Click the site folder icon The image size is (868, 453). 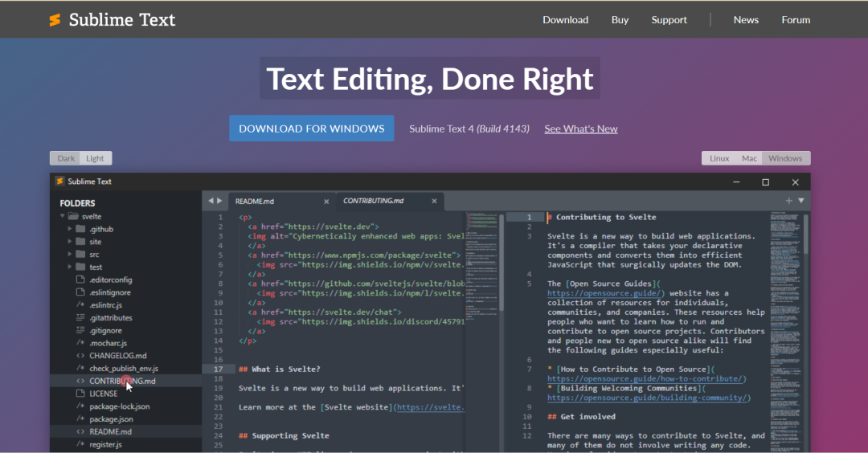81,241
